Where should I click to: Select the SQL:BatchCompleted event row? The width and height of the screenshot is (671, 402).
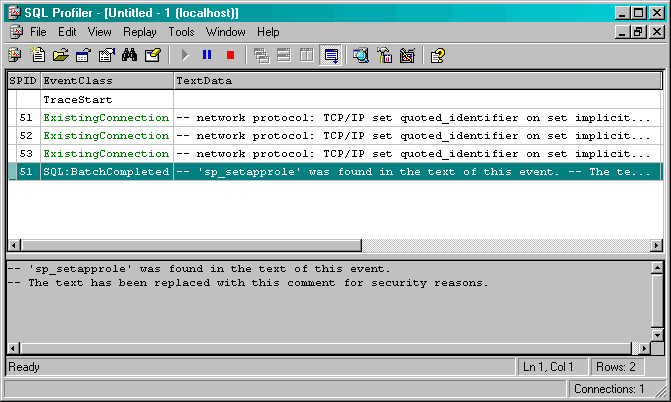pos(335,171)
